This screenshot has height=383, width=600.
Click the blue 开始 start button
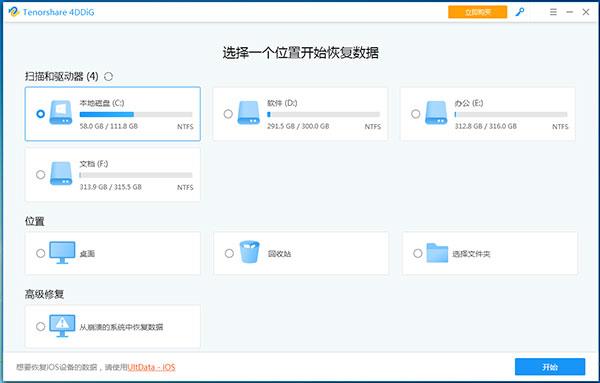[550, 367]
